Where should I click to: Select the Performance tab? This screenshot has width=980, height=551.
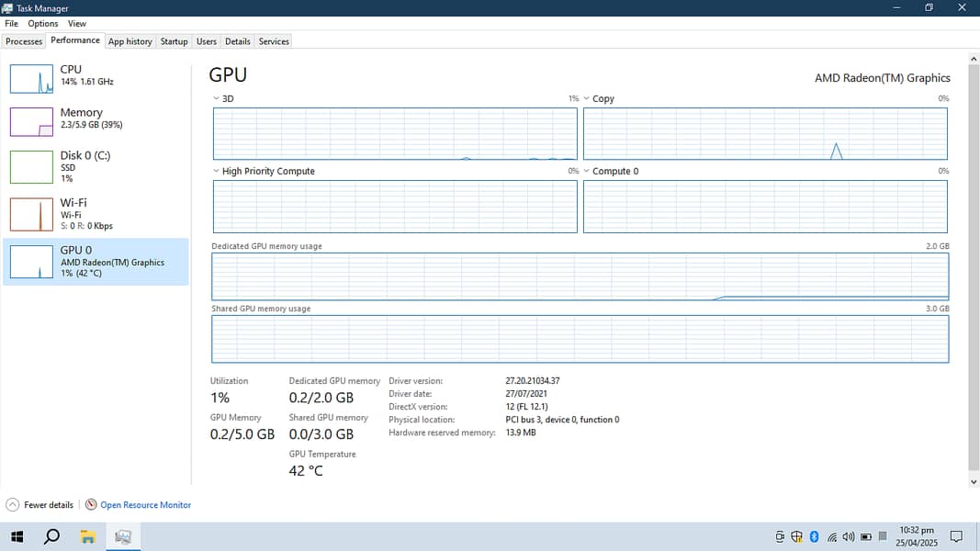coord(75,40)
